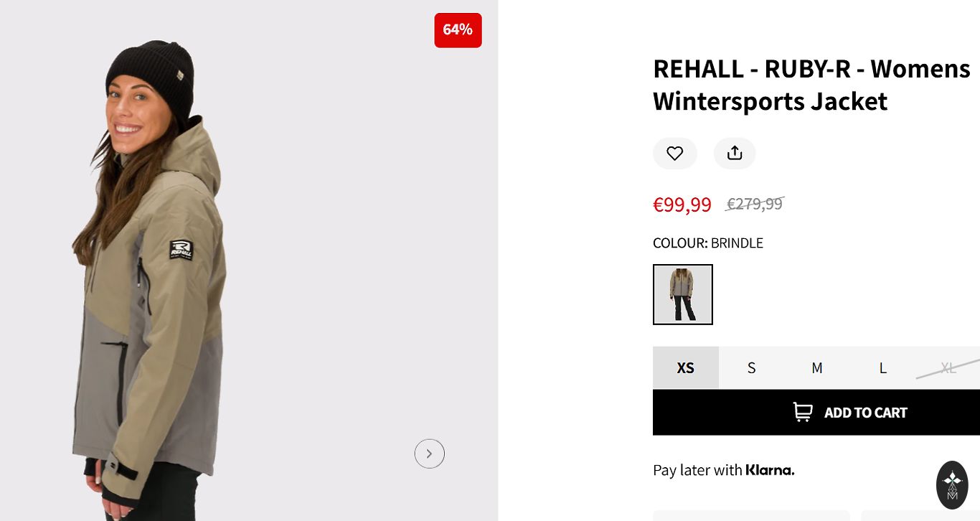Click the red €99,99 sale price
The height and width of the screenshot is (521, 980).
(x=682, y=205)
